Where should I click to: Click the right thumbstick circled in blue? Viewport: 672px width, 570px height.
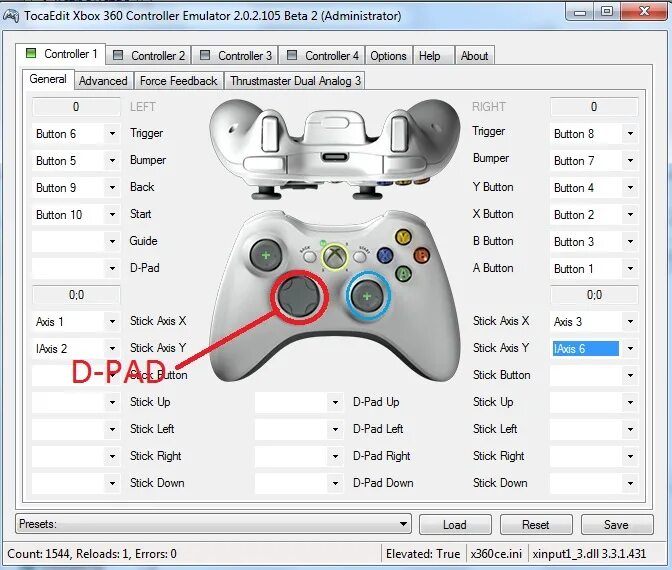point(367,296)
